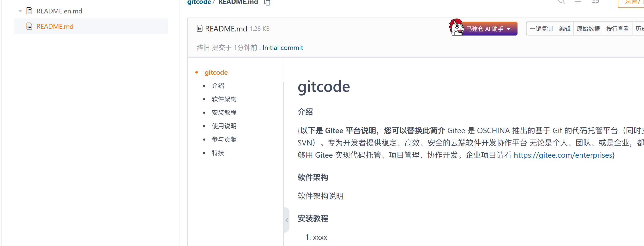The height and width of the screenshot is (246, 644).
Task: Click the 安装教程 section heading
Action: pos(313,218)
